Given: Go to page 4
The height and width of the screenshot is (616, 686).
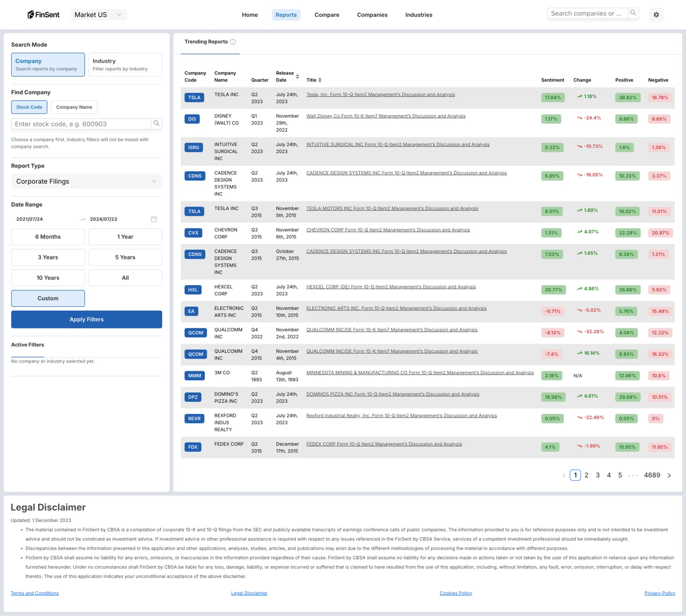Looking at the screenshot, I should (x=609, y=475).
